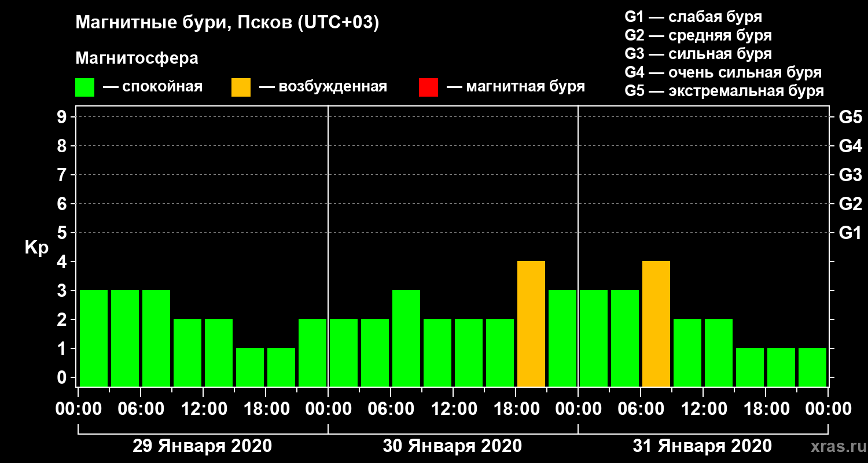Click '12:00' time label above 31 Января

[x=703, y=409]
